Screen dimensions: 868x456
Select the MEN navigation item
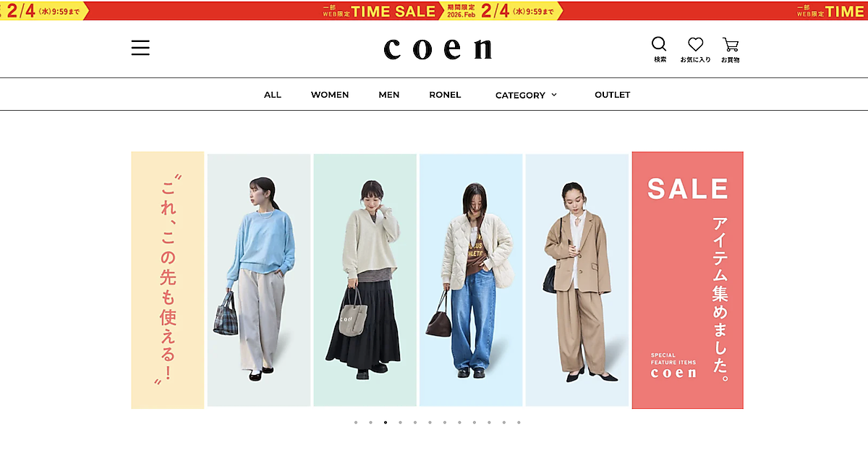(x=389, y=95)
